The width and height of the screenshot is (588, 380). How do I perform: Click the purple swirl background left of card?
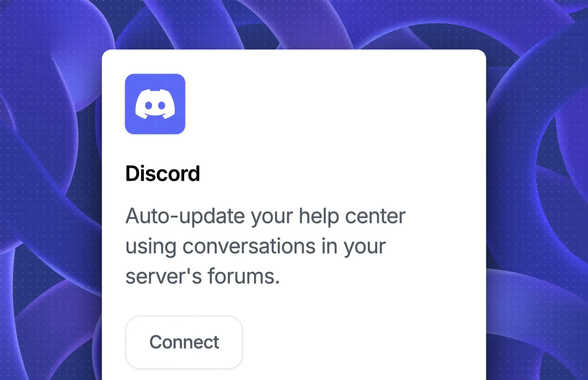click(x=49, y=197)
